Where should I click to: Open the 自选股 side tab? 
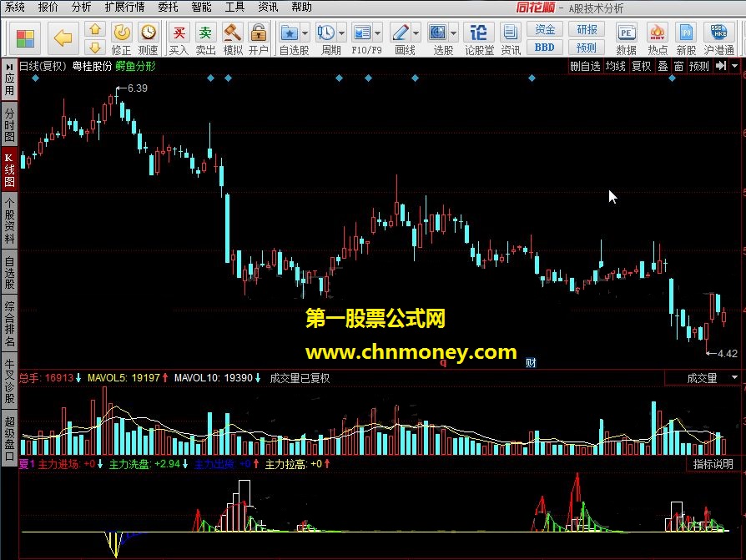coord(9,273)
